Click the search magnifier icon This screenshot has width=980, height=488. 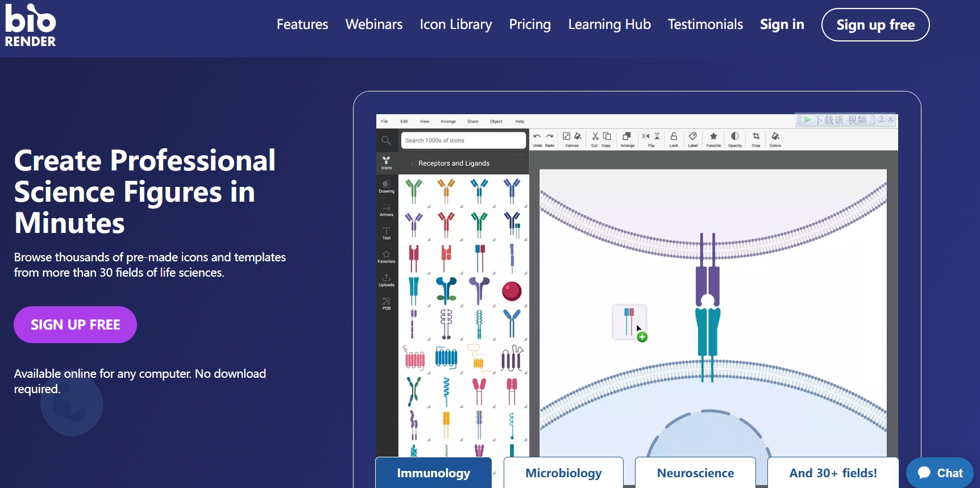click(386, 140)
